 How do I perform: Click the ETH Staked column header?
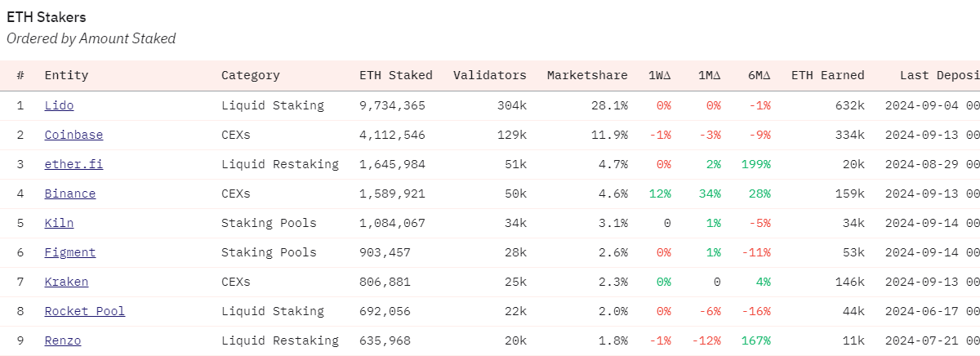pyautogui.click(x=396, y=75)
